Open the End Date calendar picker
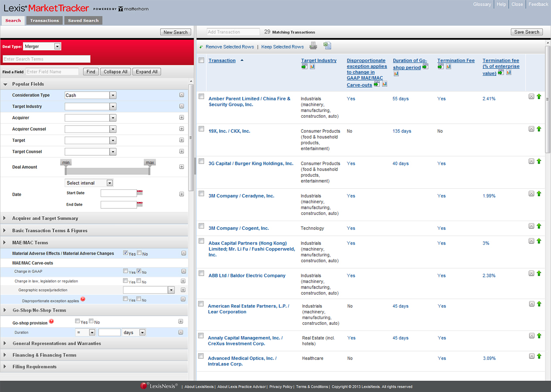Viewport: 551px width, 392px height. click(x=140, y=204)
